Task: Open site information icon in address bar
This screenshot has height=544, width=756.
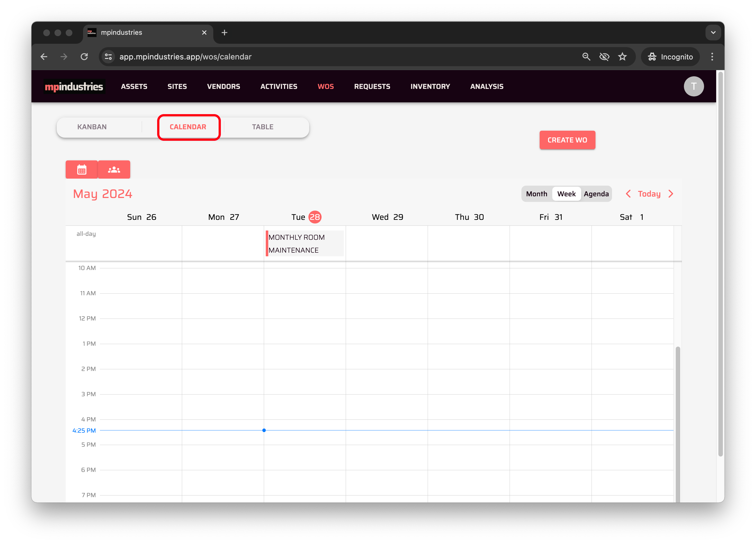Action: (x=108, y=57)
